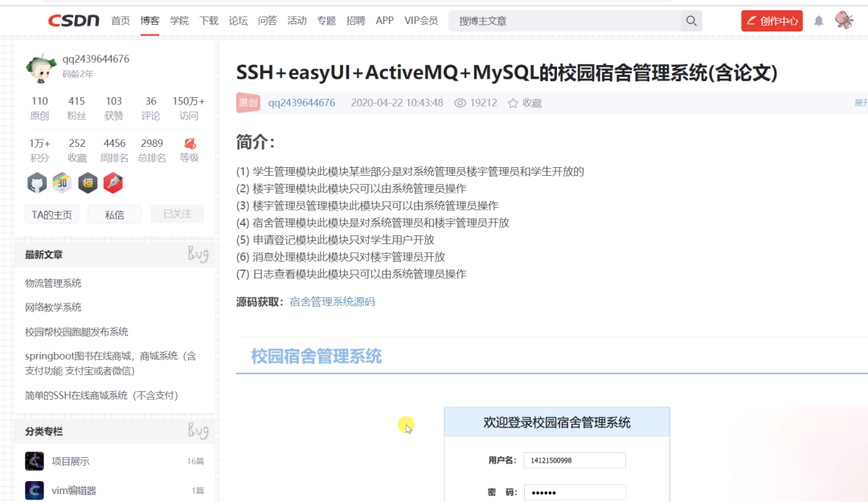Click the CSDN logo
The width and height of the screenshot is (868, 502).
pyautogui.click(x=74, y=20)
